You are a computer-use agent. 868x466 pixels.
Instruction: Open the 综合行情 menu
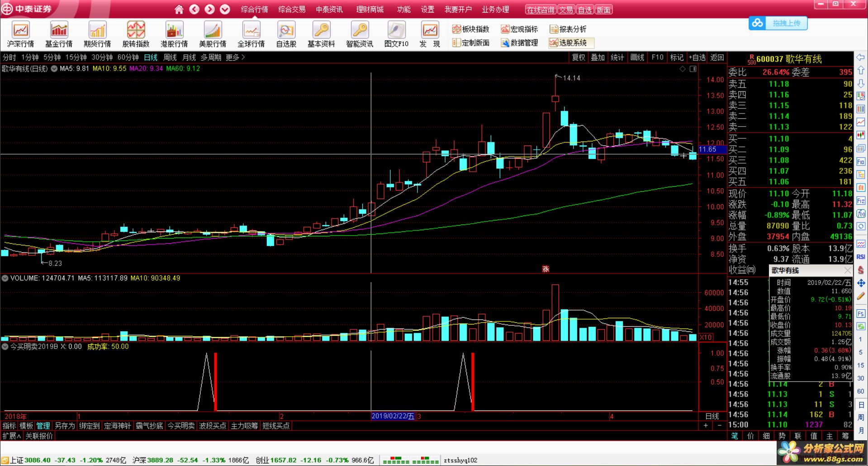[254, 9]
